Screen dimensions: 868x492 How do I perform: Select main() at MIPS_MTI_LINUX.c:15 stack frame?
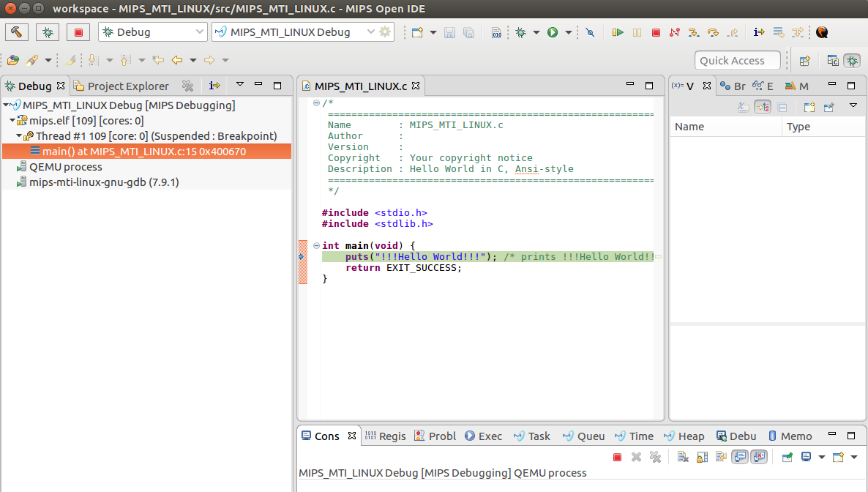coord(146,152)
